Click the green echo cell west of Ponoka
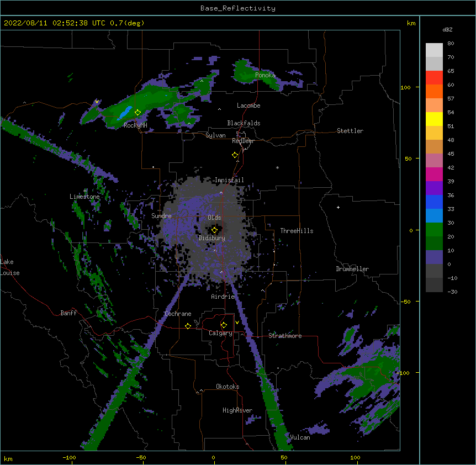Screen dimensions: 476x465 (245, 72)
